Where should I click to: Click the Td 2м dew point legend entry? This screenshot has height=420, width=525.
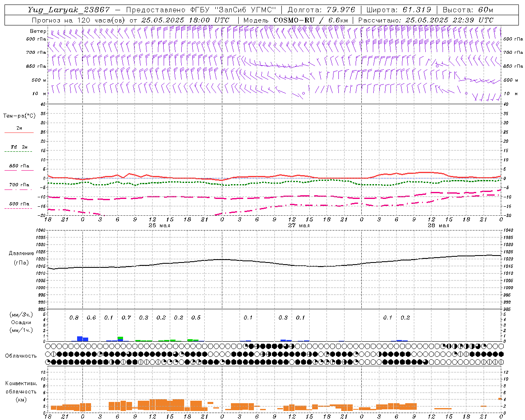[x=19, y=147]
